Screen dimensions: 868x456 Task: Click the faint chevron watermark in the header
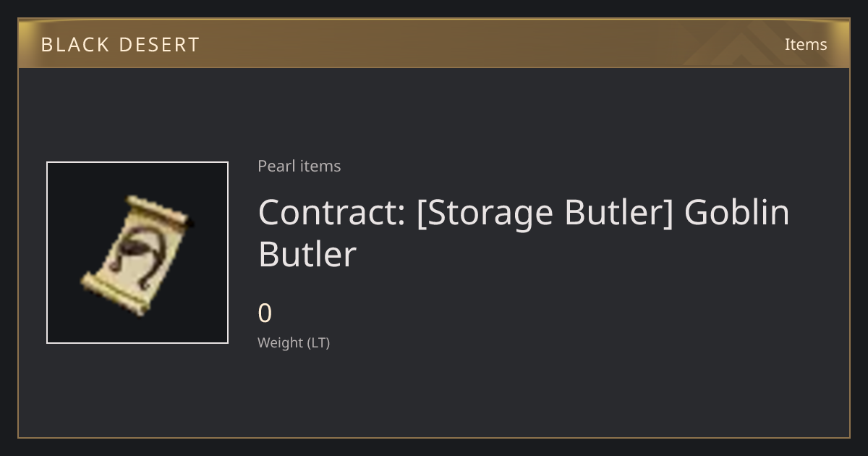(x=749, y=43)
